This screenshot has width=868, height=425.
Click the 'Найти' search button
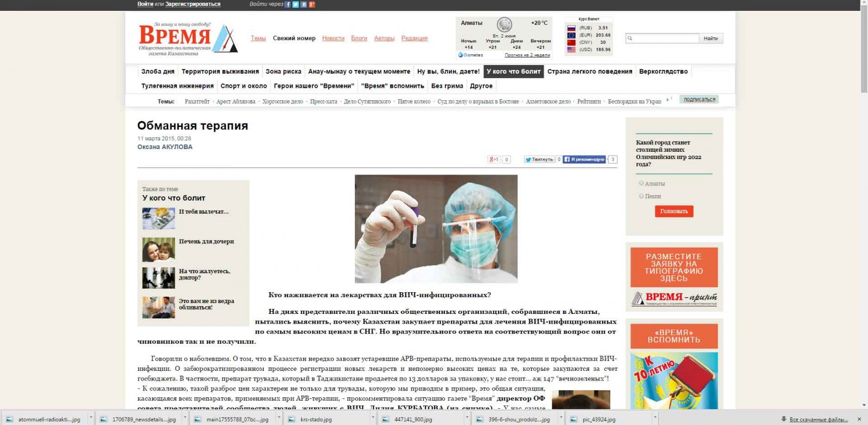click(x=711, y=38)
